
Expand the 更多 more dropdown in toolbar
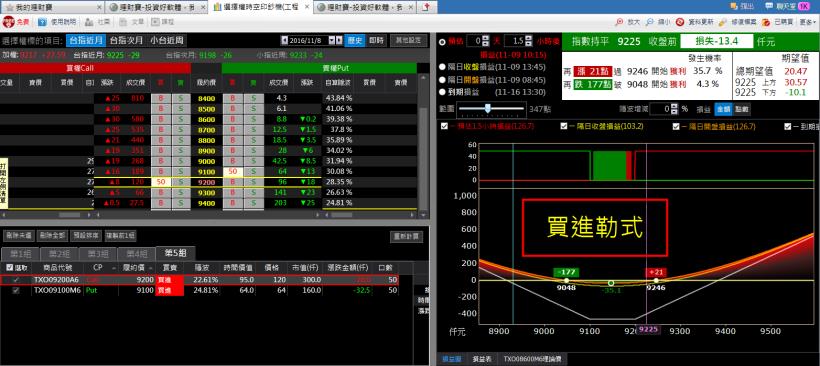pos(808,22)
